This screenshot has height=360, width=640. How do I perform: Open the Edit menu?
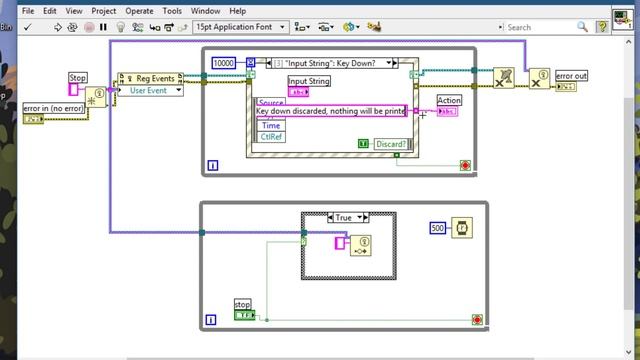(50, 11)
